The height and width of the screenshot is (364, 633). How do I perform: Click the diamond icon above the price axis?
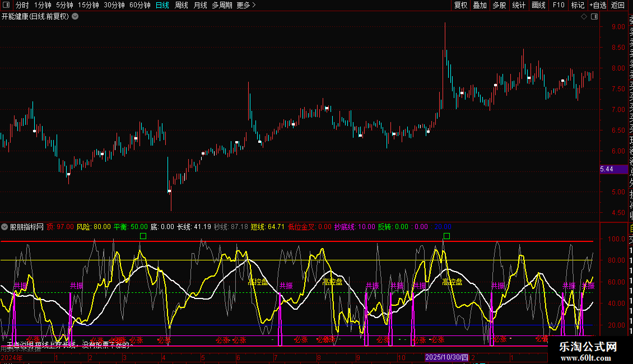pyautogui.click(x=584, y=17)
